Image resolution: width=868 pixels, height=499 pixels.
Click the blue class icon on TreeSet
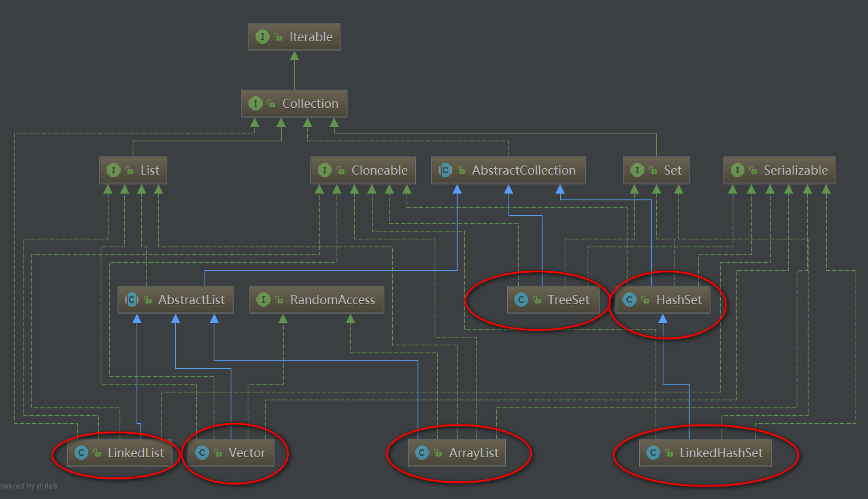[x=522, y=300]
